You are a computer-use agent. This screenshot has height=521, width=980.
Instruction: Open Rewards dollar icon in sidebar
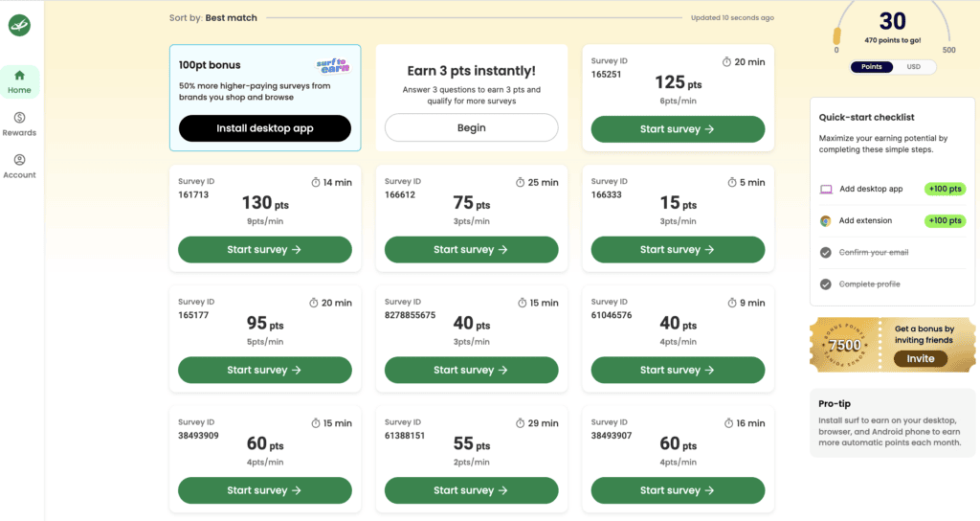click(19, 118)
